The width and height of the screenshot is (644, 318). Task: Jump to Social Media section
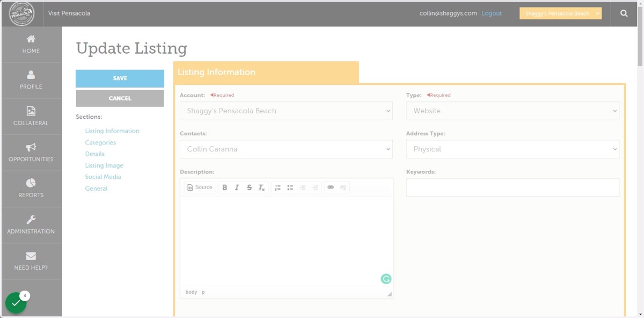click(103, 177)
